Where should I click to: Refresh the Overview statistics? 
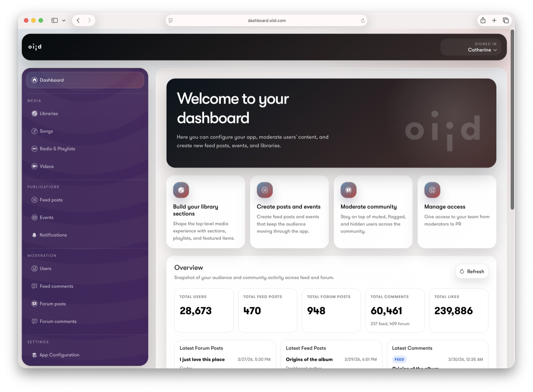(x=471, y=271)
